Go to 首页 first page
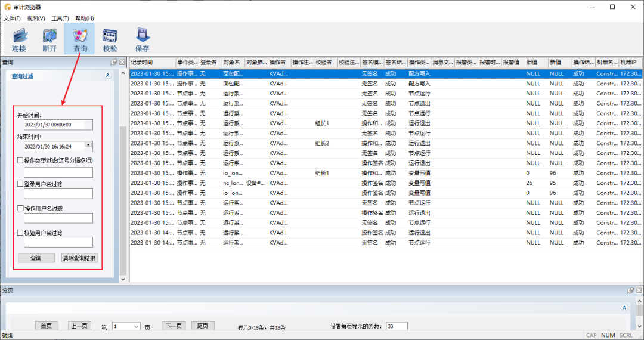 click(x=47, y=326)
